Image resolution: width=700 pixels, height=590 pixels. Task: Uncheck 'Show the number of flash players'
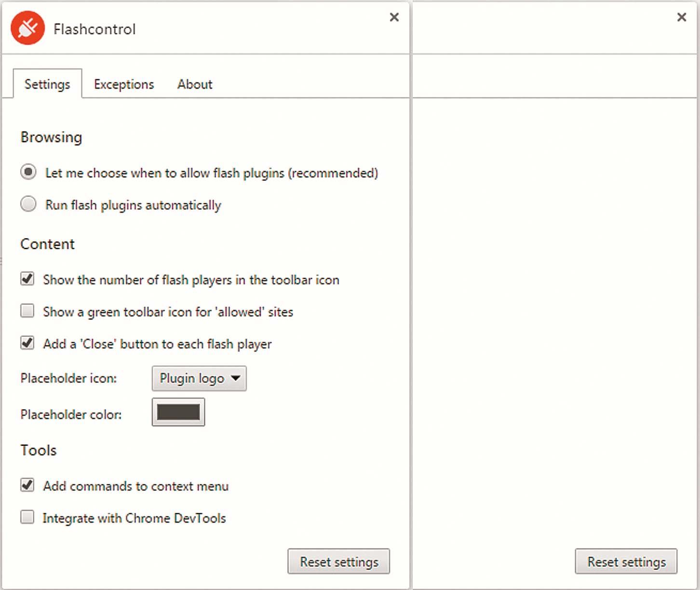[x=27, y=279]
